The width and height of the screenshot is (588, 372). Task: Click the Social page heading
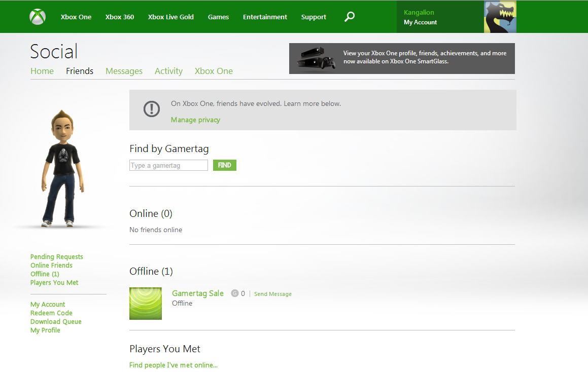[54, 51]
